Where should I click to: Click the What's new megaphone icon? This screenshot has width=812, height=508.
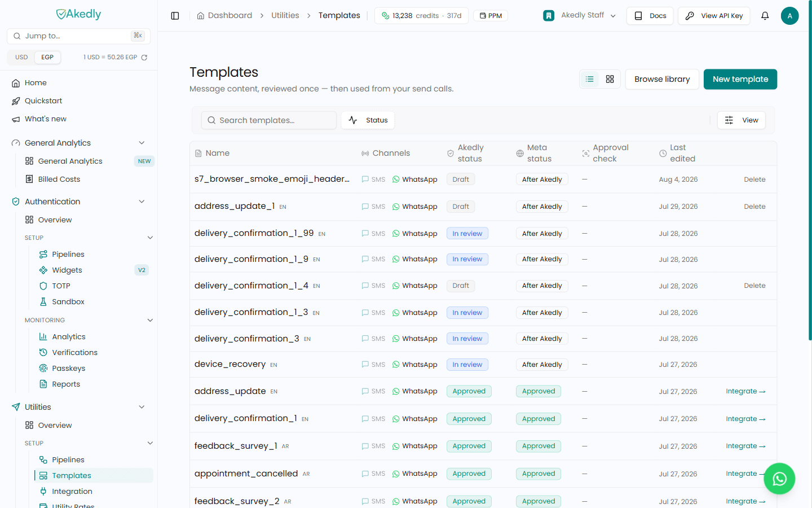[x=16, y=119]
